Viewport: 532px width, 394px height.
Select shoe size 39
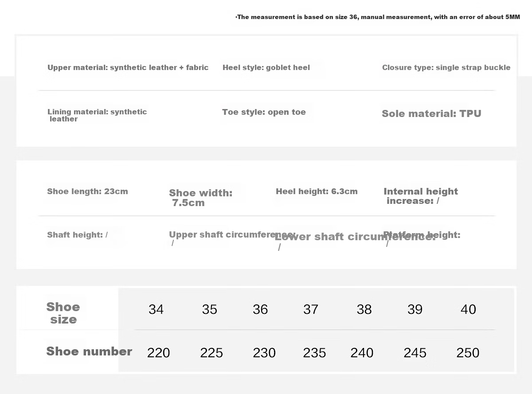415,309
